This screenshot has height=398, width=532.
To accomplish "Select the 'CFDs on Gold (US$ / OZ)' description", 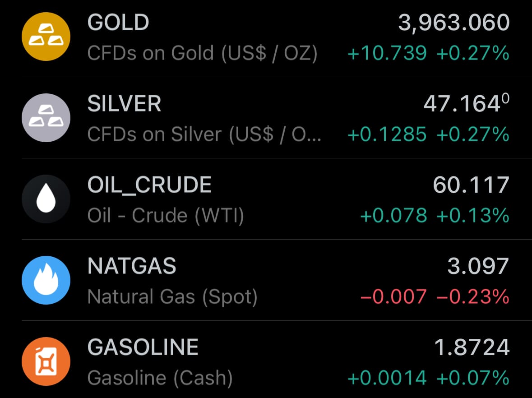I will (203, 53).
